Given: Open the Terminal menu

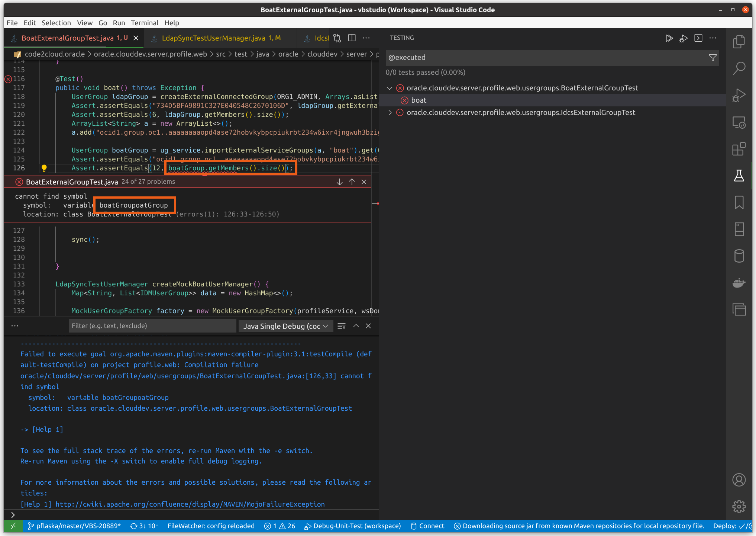Looking at the screenshot, I should click(145, 23).
